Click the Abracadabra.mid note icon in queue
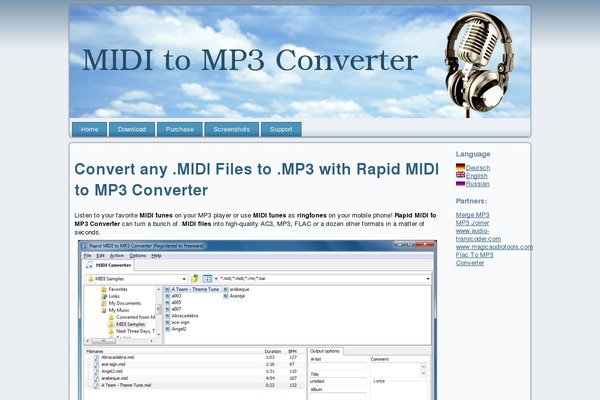This screenshot has width=600, height=400. 96,358
